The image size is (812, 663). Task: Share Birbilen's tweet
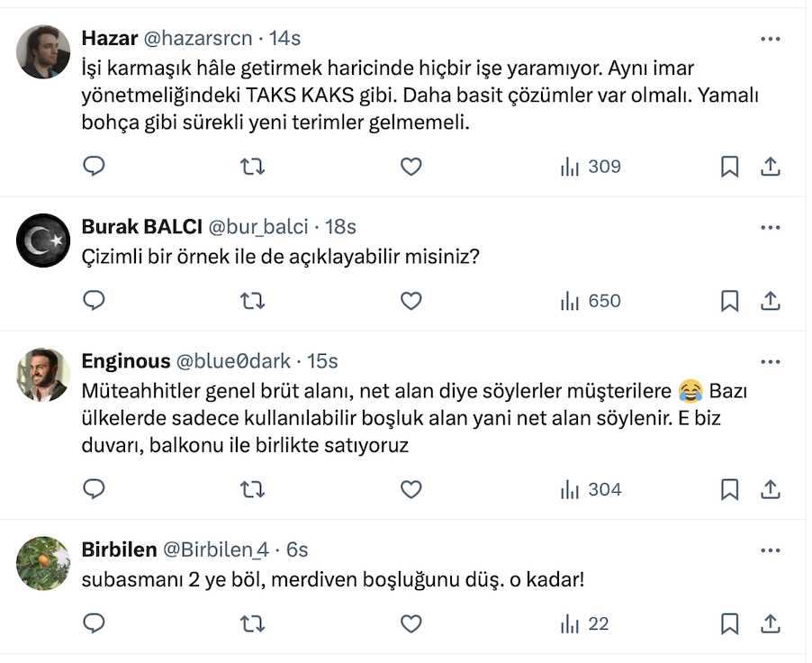pos(771,623)
